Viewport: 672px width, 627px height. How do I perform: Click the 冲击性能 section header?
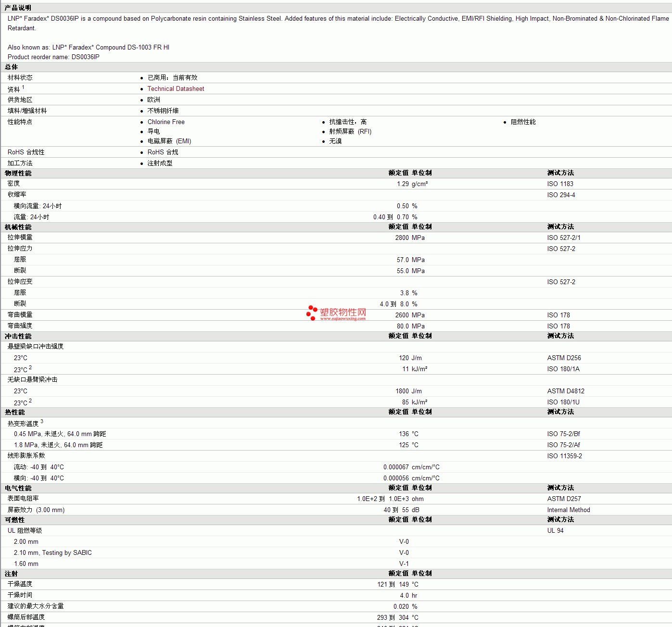[x=18, y=337]
